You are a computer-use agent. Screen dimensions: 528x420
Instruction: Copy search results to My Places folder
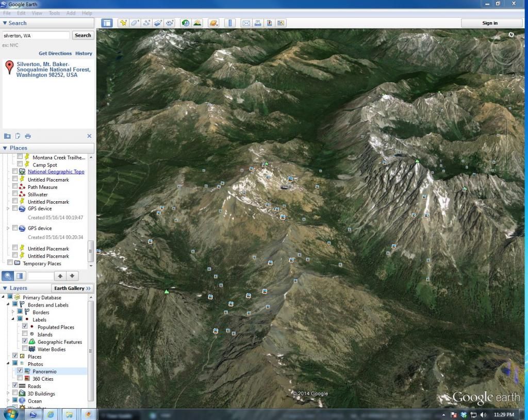pyautogui.click(x=7, y=136)
